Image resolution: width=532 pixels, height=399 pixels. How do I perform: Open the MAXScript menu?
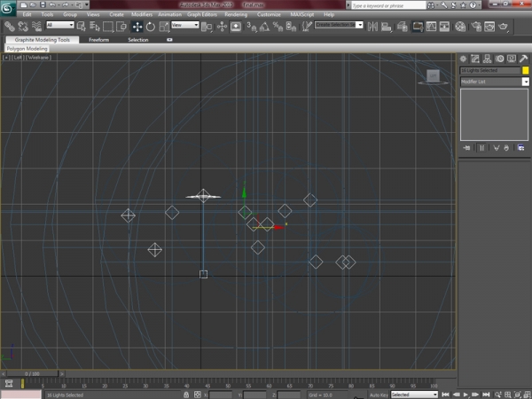click(x=302, y=14)
